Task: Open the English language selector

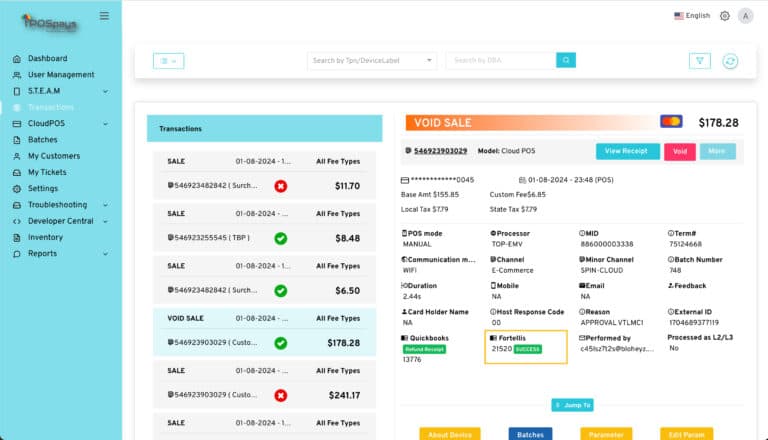Action: (692, 16)
